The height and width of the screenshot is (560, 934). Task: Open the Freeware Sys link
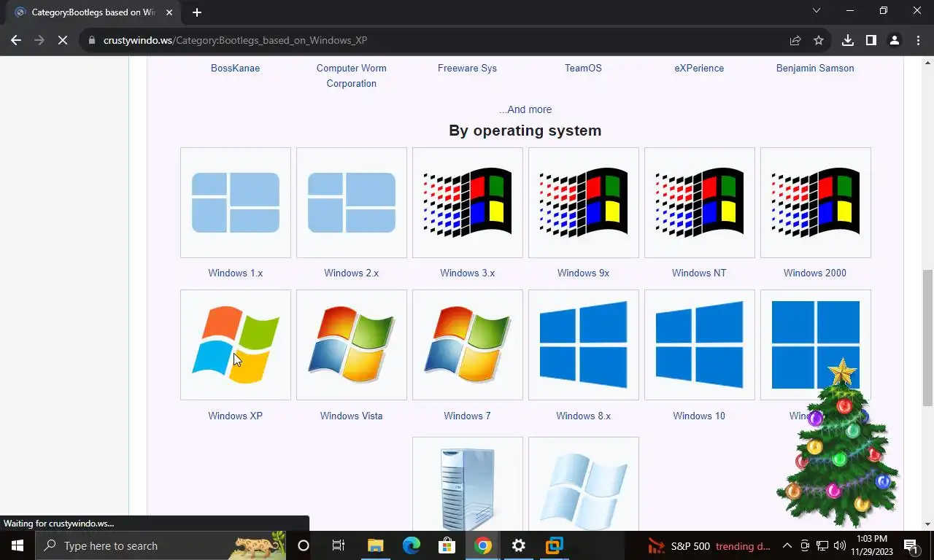click(x=468, y=68)
